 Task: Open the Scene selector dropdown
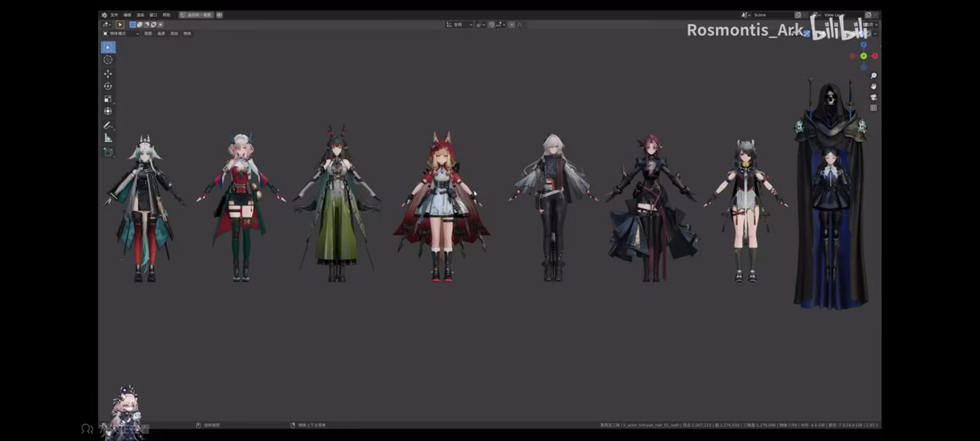click(746, 15)
